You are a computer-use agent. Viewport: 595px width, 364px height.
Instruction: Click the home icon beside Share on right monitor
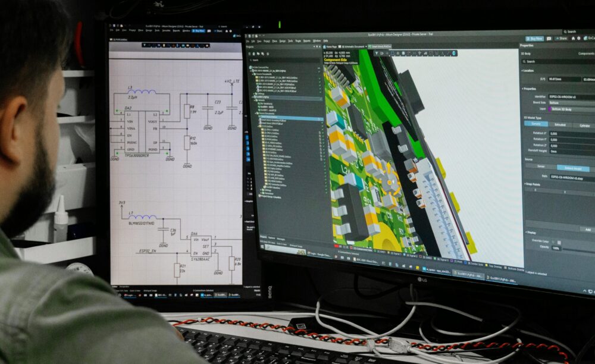573,38
